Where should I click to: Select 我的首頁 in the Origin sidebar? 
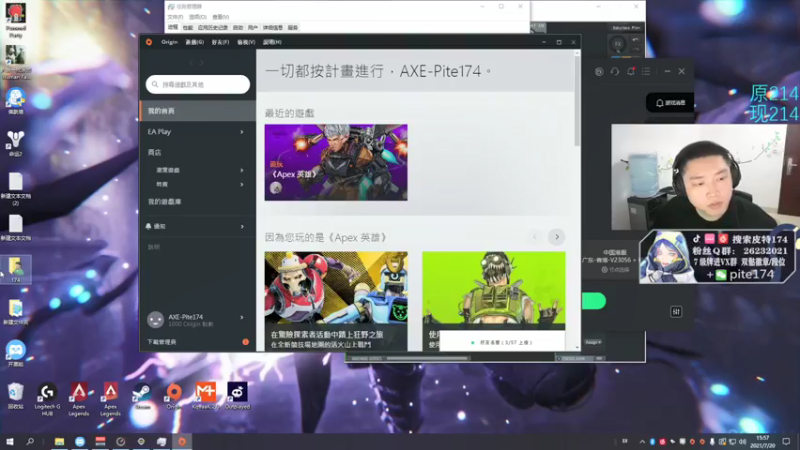click(198, 111)
